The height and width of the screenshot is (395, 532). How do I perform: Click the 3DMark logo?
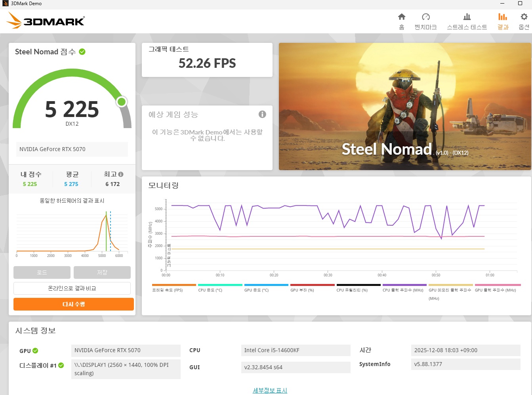(x=46, y=21)
